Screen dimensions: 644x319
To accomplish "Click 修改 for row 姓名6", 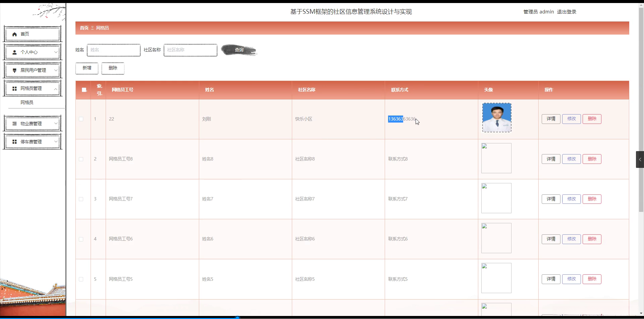I will pos(572,239).
